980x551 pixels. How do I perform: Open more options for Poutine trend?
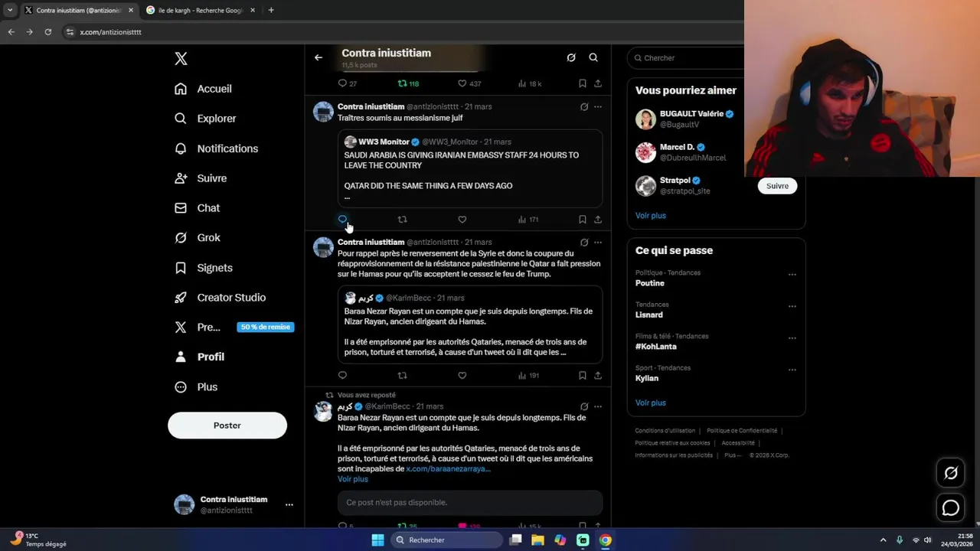tap(792, 275)
